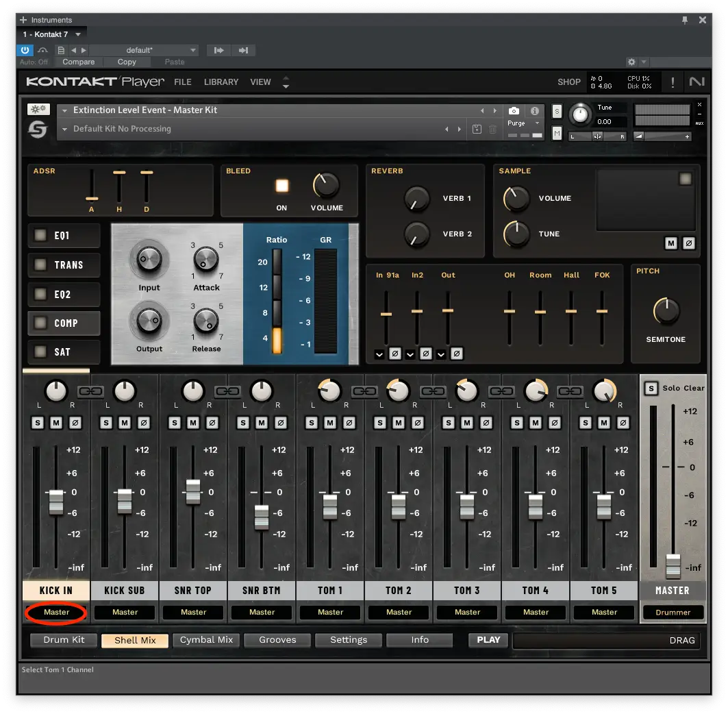Viewport: 728px width, 714px height.
Task: Click the link icon between Snr Top and Snr Btm
Action: (x=227, y=391)
